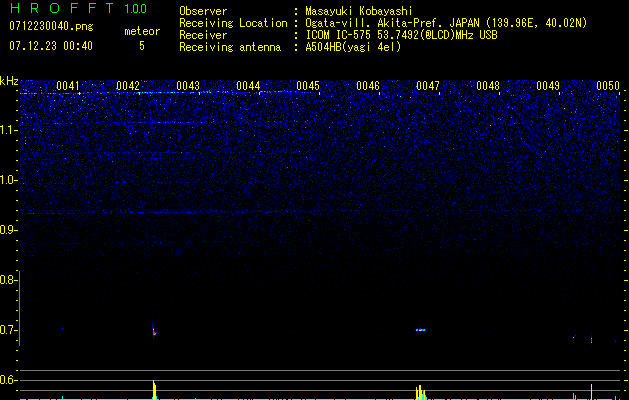629x400 pixels.
Task: Click the 0.7 kHz axis label
Action: click(9, 330)
